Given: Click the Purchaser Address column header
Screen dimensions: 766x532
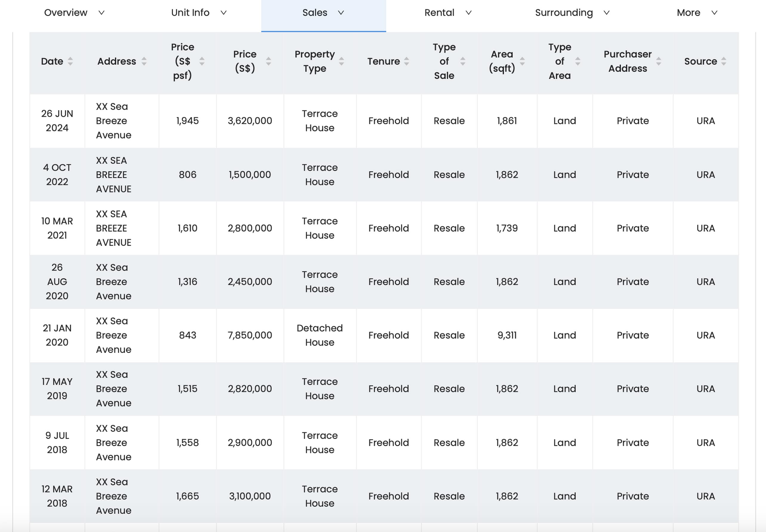Looking at the screenshot, I should [627, 61].
